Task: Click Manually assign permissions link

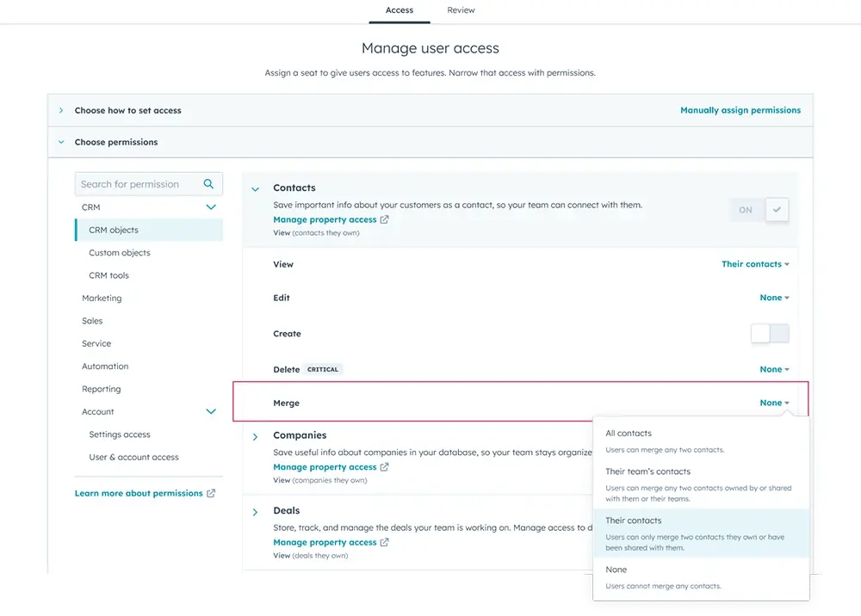Action: 740,110
